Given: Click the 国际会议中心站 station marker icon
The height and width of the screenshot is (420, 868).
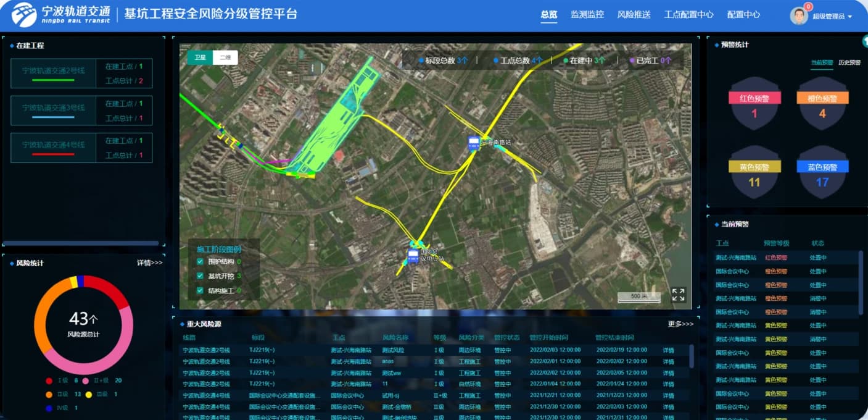Looking at the screenshot, I should click(413, 257).
